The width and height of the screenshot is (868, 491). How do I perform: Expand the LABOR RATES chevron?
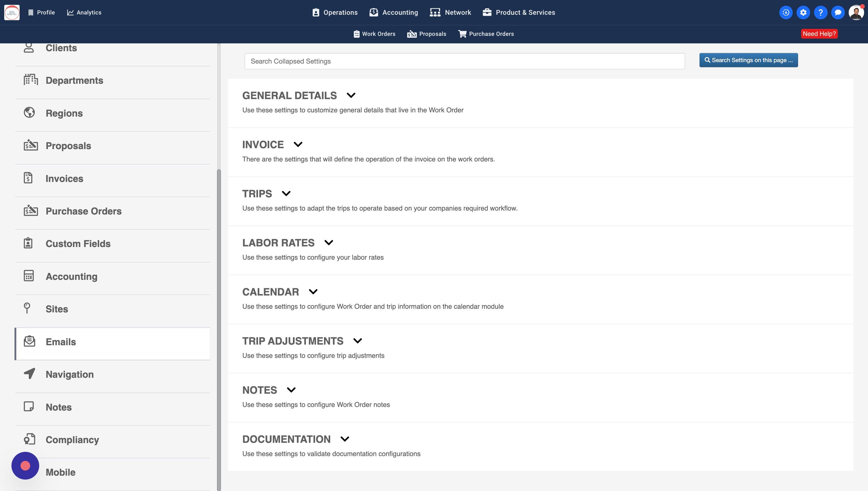(329, 243)
